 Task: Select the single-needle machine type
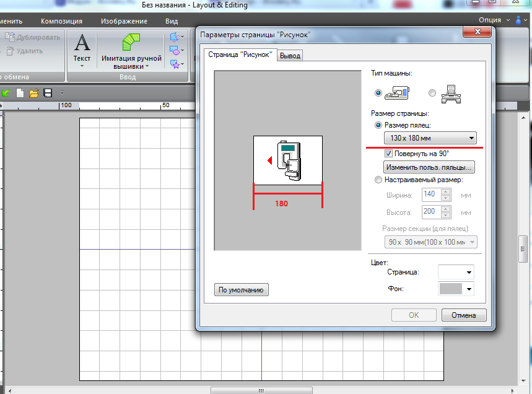[x=378, y=94]
